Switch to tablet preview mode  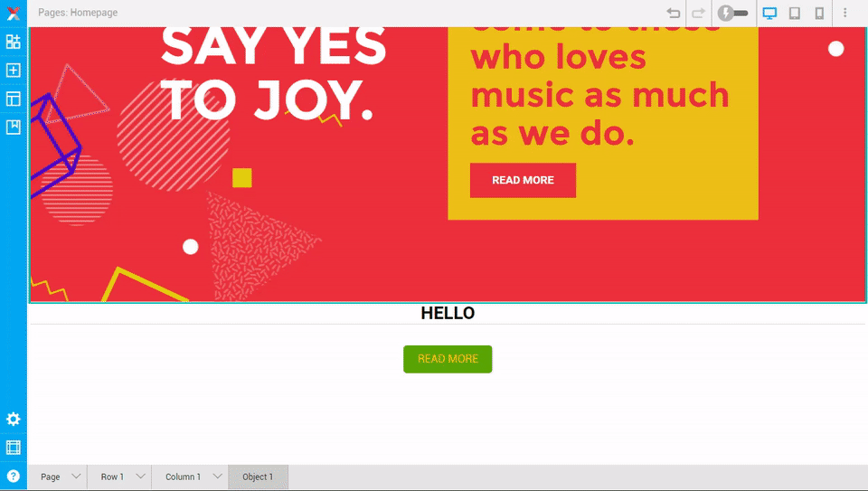click(795, 13)
